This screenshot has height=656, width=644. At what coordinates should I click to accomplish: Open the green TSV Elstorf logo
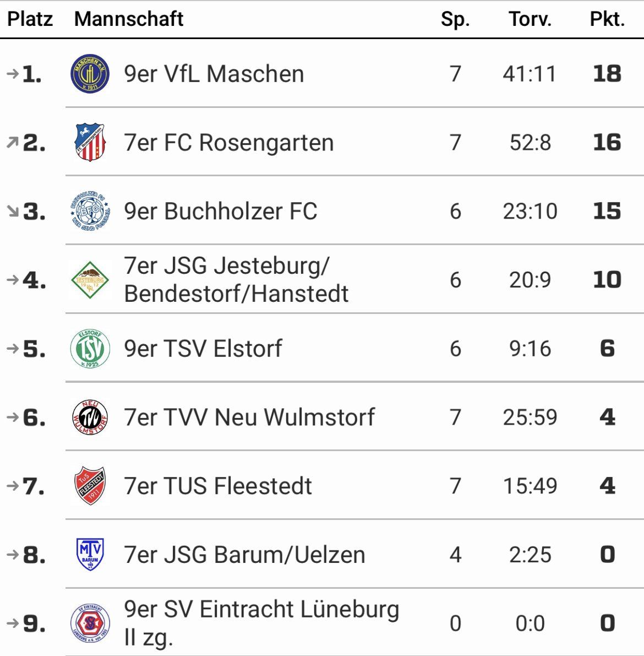pyautogui.click(x=90, y=349)
